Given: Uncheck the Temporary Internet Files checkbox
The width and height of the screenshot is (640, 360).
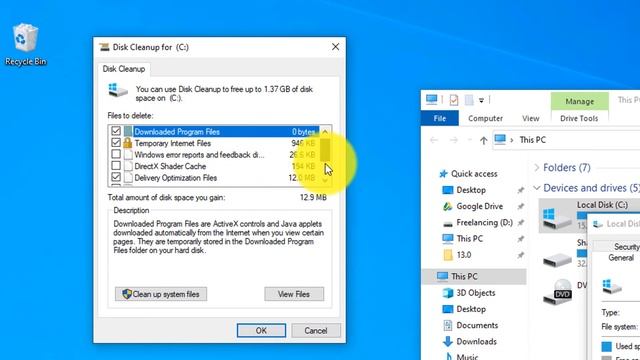Looking at the screenshot, I should 116,142.
